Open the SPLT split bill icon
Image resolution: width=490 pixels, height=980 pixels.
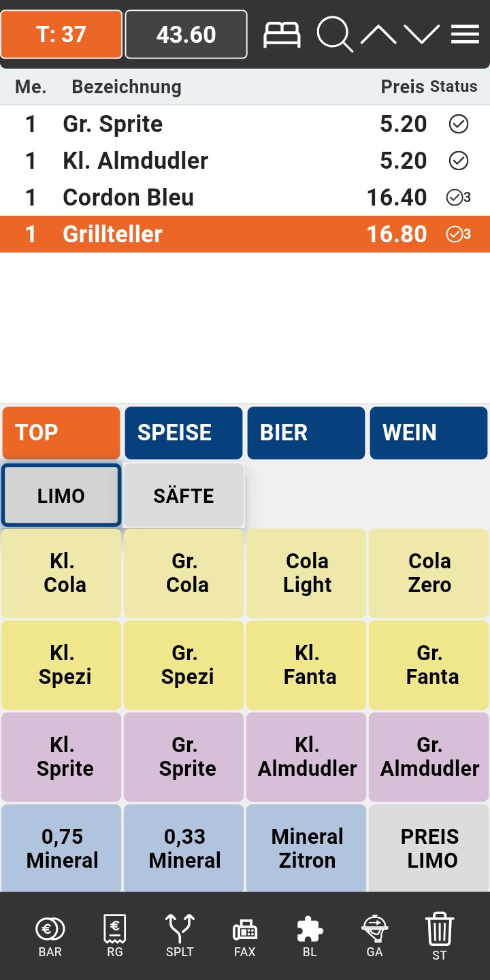180,935
